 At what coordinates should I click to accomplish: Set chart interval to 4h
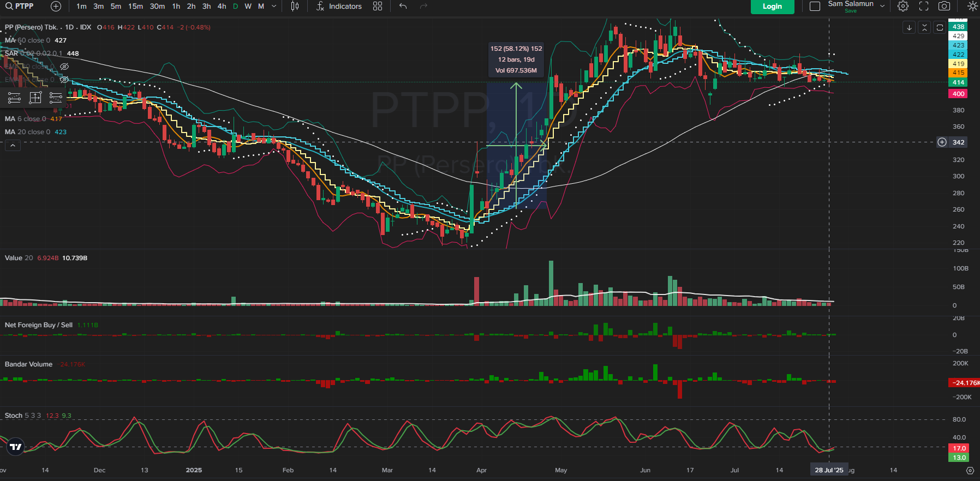pyautogui.click(x=222, y=6)
